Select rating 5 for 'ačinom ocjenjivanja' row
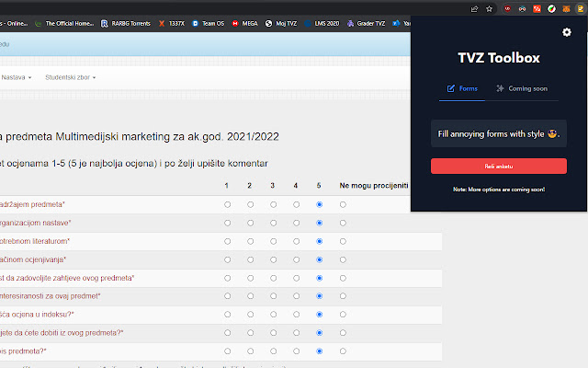The width and height of the screenshot is (588, 368). [x=319, y=259]
